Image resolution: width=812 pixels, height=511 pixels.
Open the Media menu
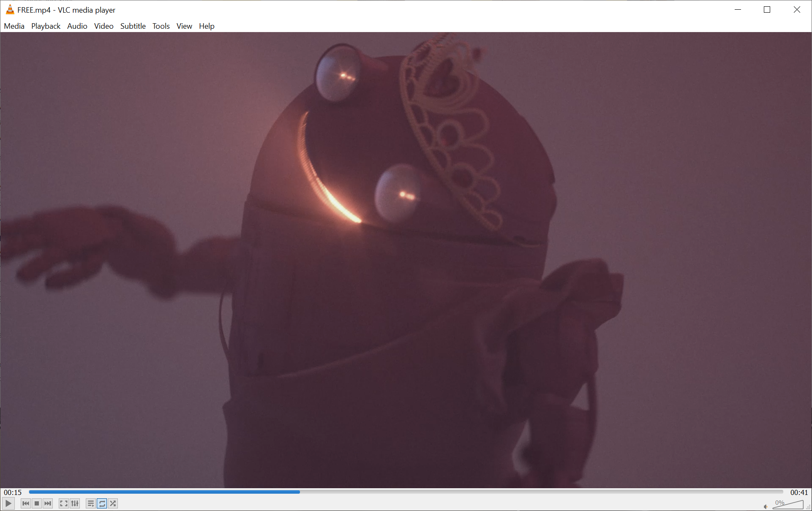point(14,26)
